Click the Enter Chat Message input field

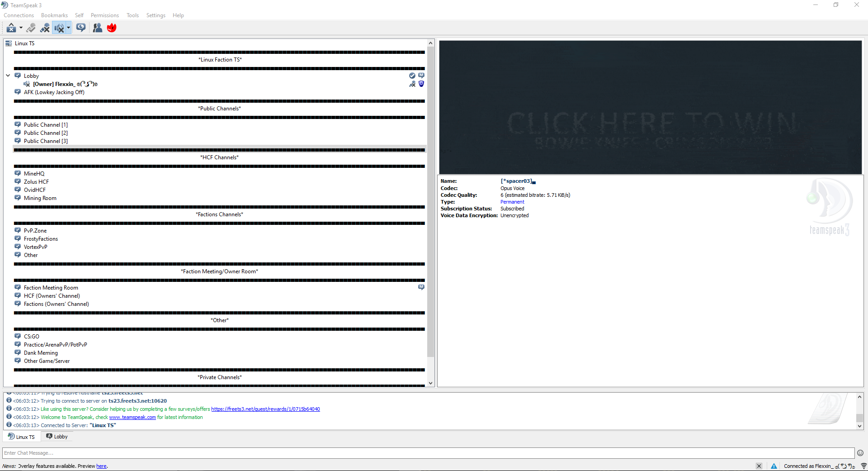coord(428,453)
